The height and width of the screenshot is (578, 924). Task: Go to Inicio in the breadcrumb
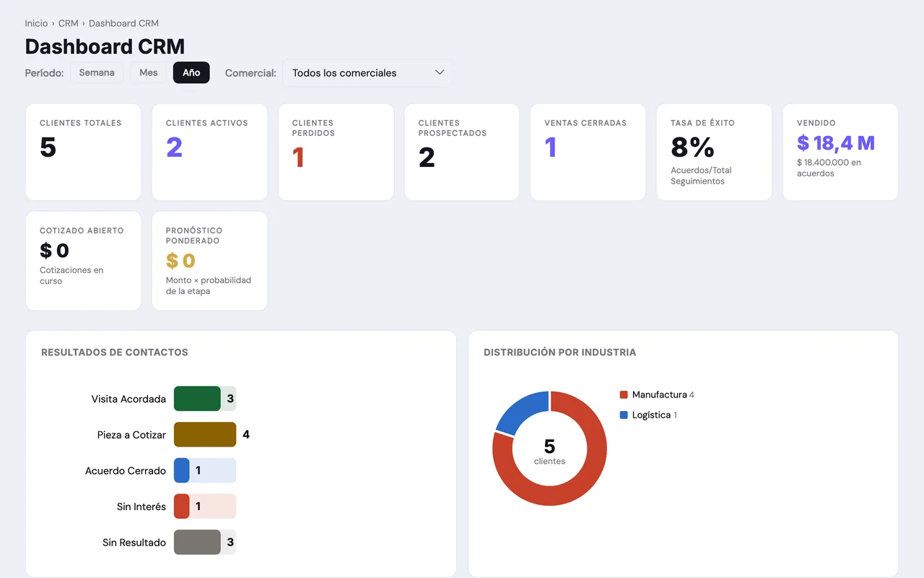[36, 23]
